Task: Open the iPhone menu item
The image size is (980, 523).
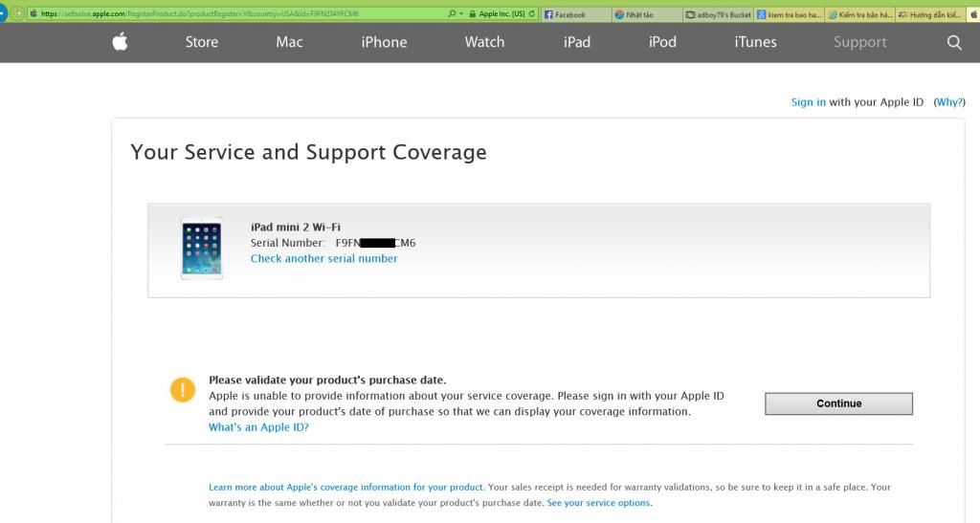Action: 384,42
